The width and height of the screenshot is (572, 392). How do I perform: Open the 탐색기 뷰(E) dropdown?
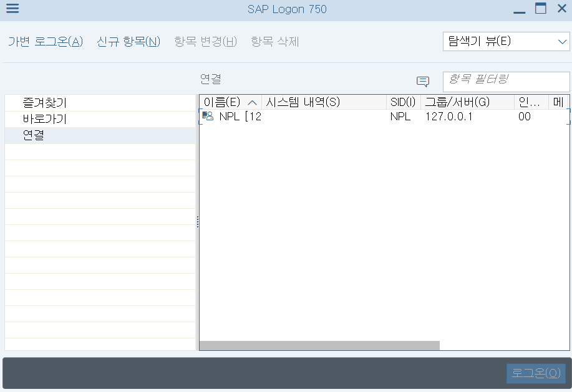[506, 42]
